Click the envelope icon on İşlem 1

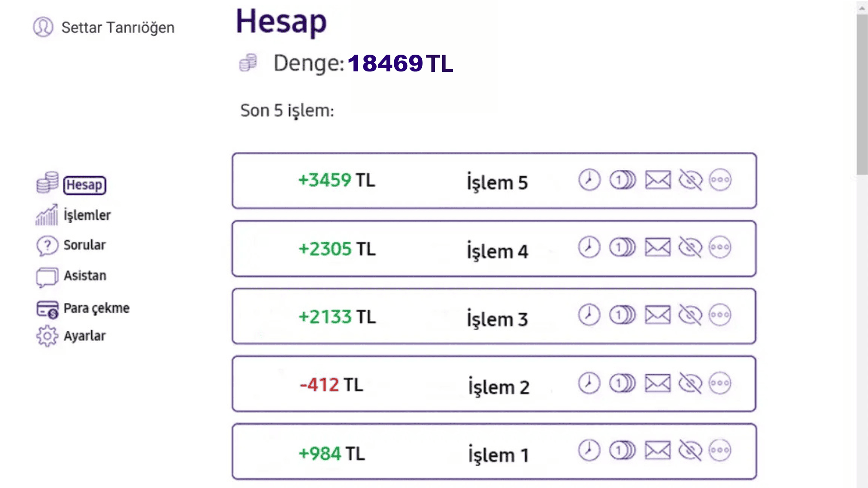pyautogui.click(x=657, y=451)
